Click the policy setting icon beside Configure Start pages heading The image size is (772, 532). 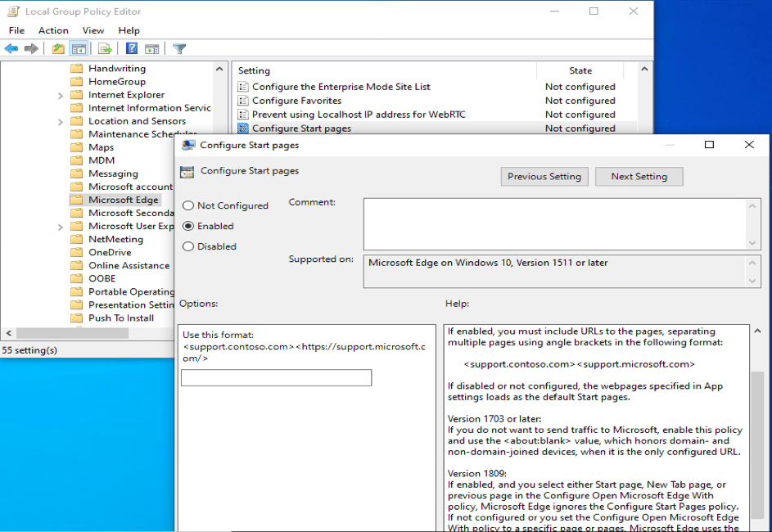click(x=187, y=172)
